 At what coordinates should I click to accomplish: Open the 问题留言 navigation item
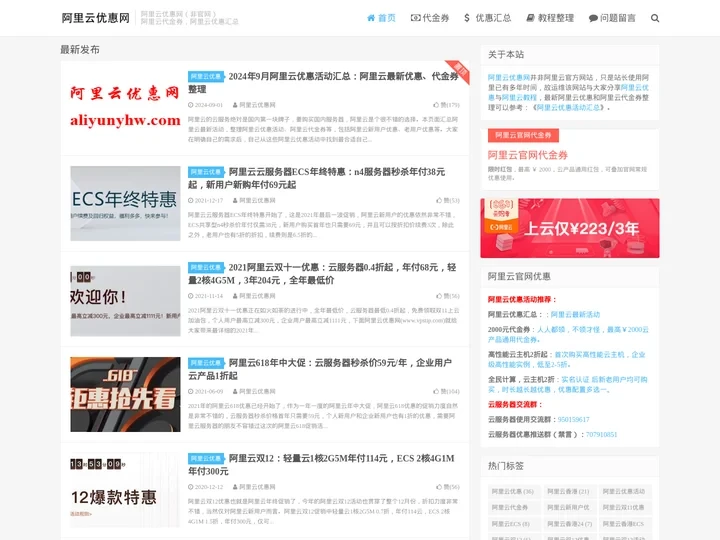[x=613, y=18]
